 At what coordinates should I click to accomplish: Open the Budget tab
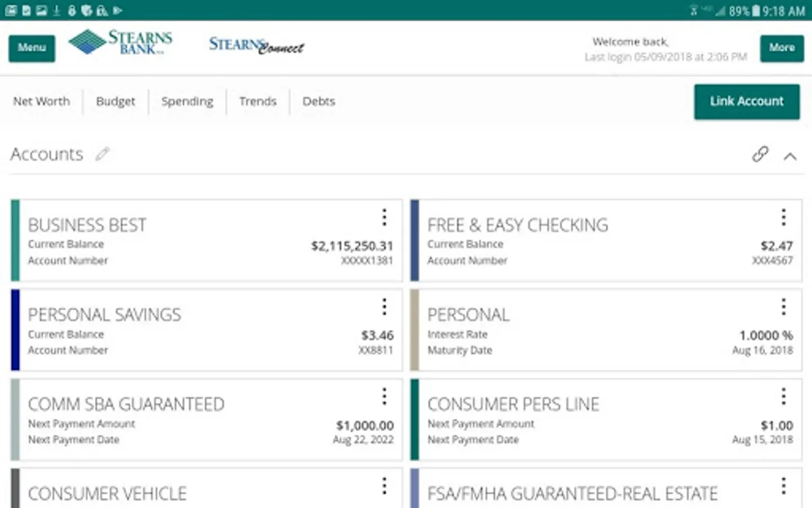[116, 102]
